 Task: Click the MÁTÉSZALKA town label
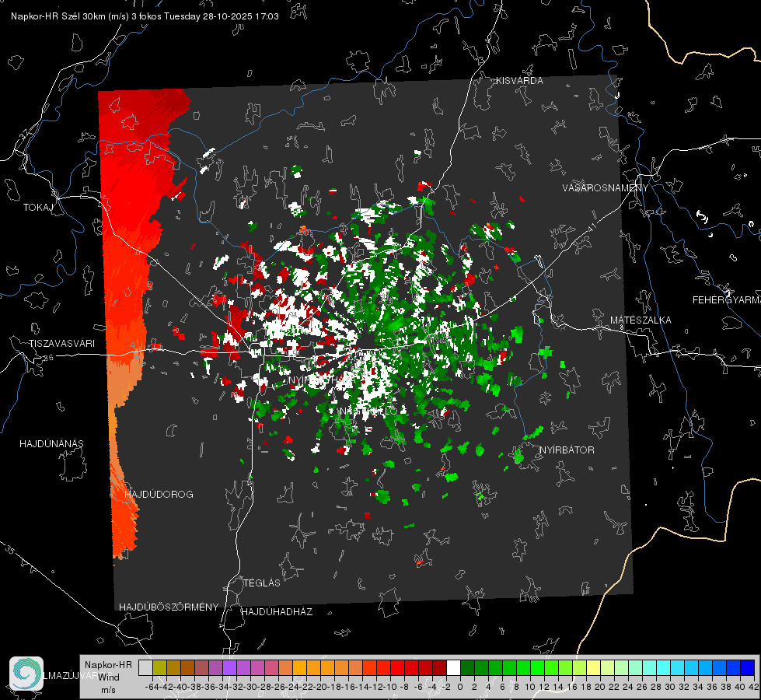point(641,320)
